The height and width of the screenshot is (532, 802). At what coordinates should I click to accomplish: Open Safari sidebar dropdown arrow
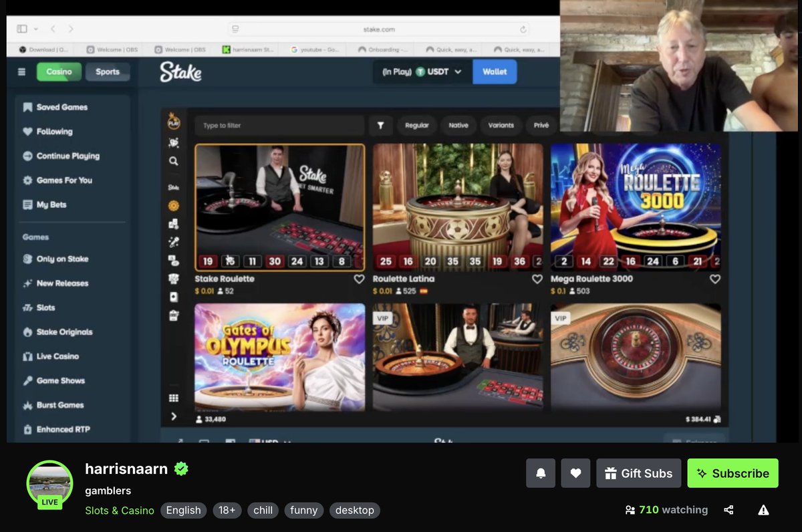pos(35,29)
